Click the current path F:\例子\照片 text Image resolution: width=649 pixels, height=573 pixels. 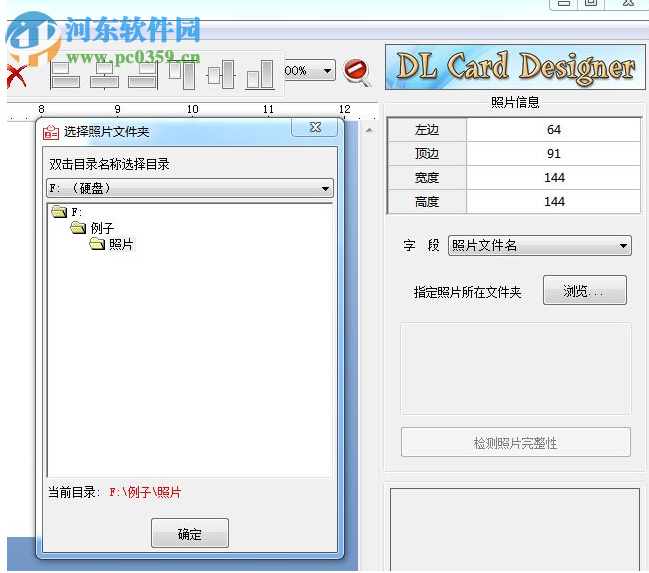point(145,492)
